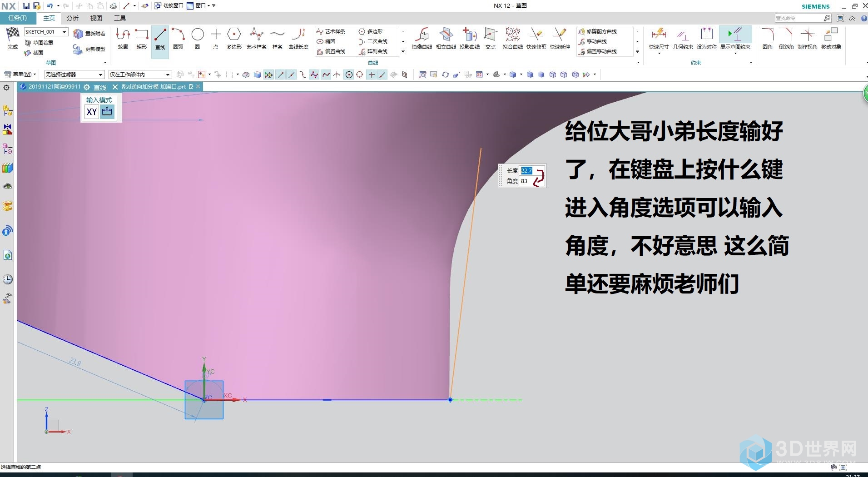Select the Profile (轮廓) curve tool
Viewport: 868px width, 477px height.
pyautogui.click(x=123, y=38)
